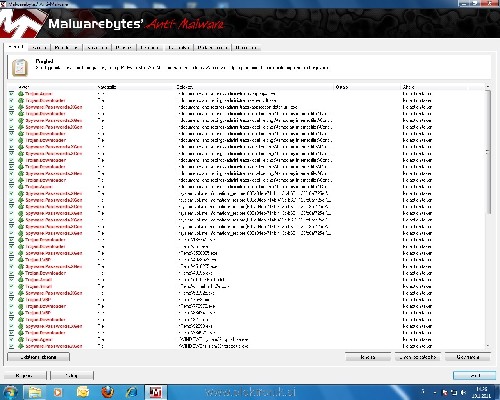Open the Windows Start menu orb

[9, 392]
